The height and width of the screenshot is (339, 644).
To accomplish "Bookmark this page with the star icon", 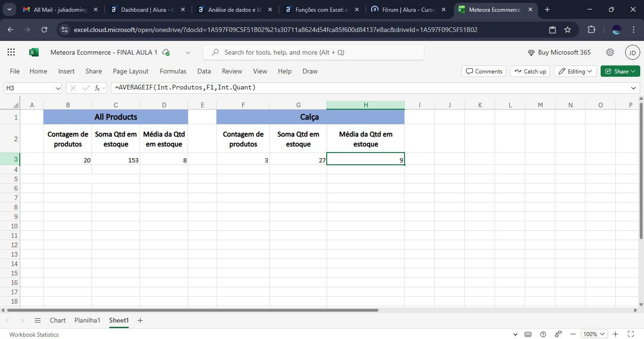I will coord(568,30).
